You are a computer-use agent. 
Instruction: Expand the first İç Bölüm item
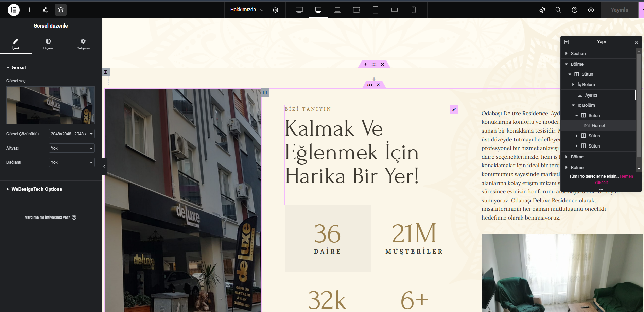573,84
